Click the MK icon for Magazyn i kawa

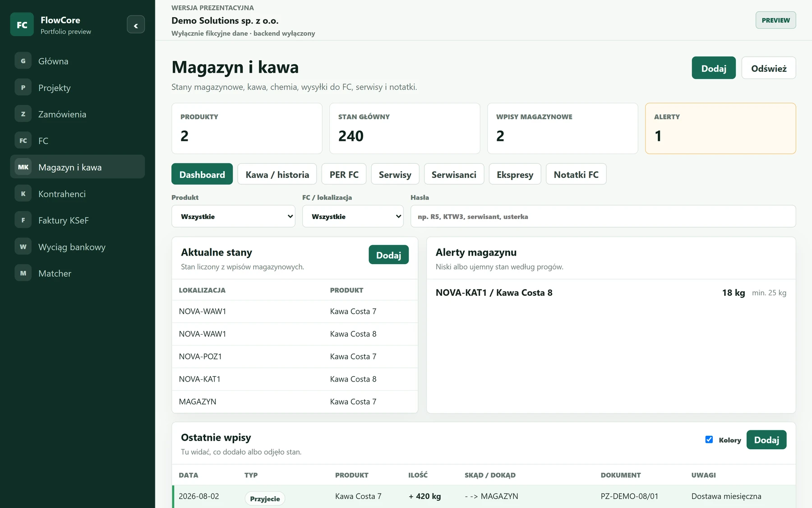pos(23,167)
